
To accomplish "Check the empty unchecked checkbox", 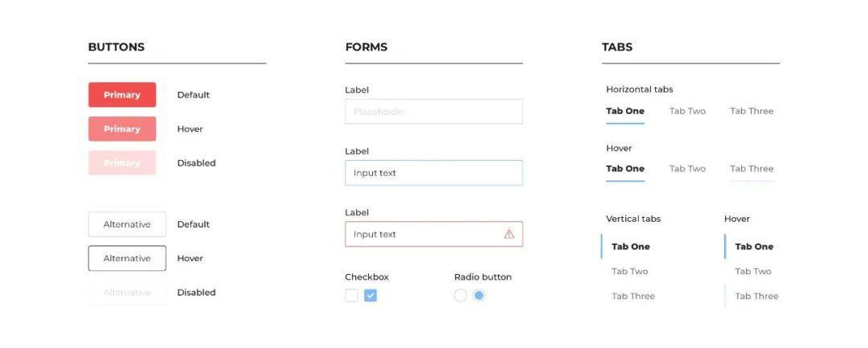I will (351, 296).
